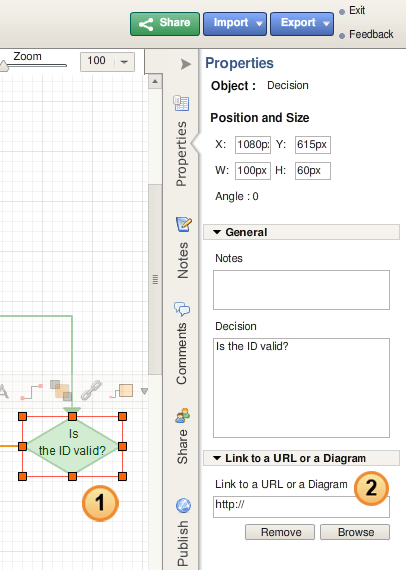Click the Notes pencil icon in sidebar

tap(184, 224)
